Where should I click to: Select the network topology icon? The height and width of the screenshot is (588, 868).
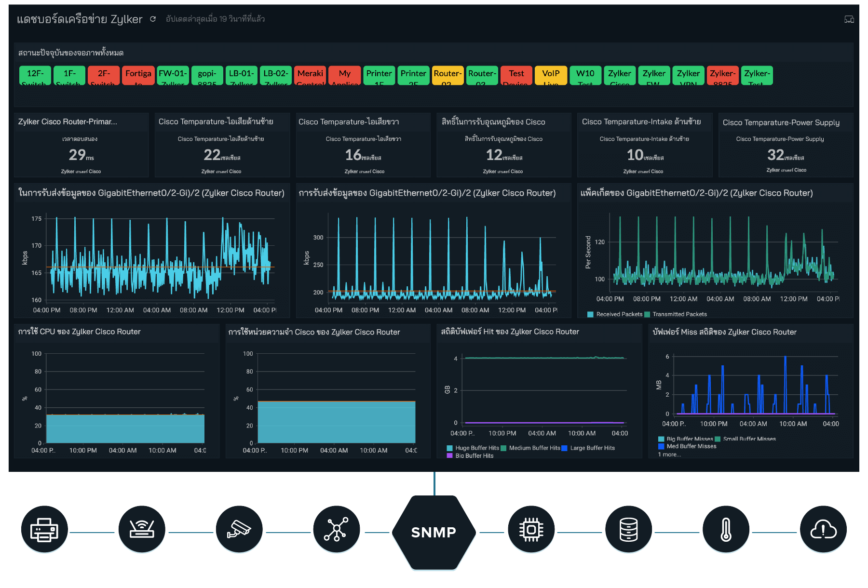337,529
